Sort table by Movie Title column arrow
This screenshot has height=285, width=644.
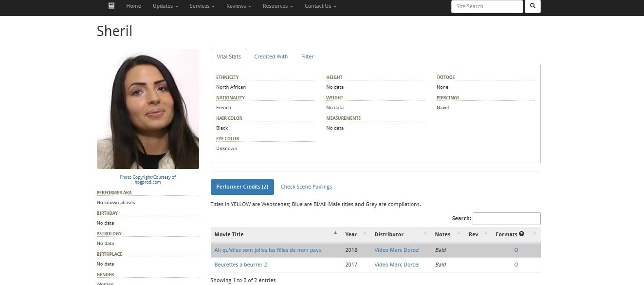(x=335, y=233)
